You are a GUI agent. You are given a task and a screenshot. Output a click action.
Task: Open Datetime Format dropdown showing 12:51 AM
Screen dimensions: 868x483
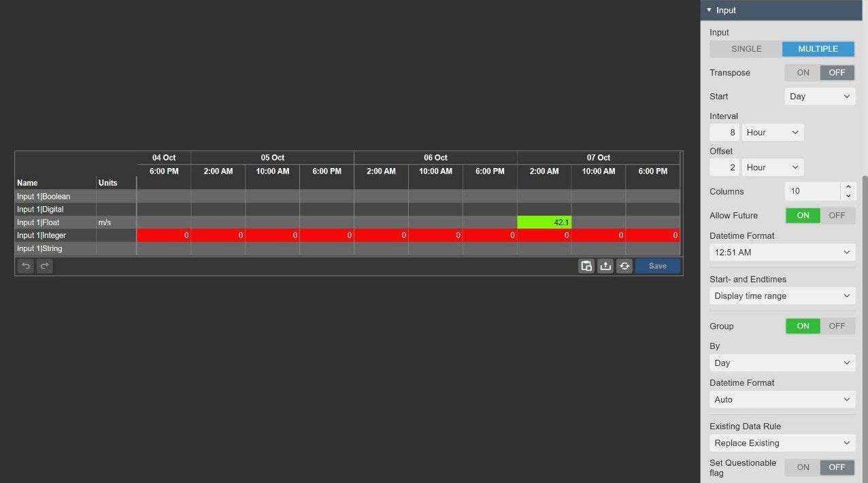[782, 252]
